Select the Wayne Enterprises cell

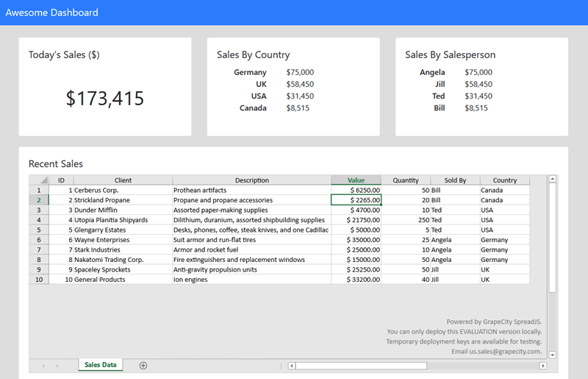tap(123, 240)
